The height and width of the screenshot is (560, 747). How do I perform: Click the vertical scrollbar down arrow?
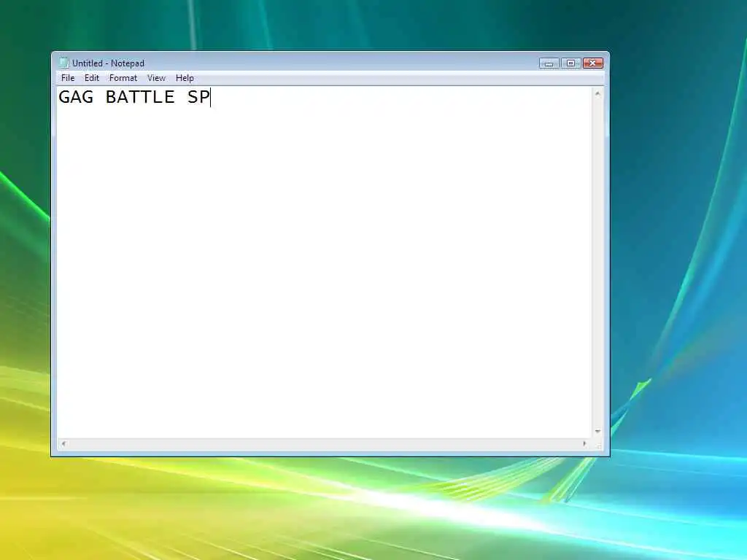tap(597, 432)
